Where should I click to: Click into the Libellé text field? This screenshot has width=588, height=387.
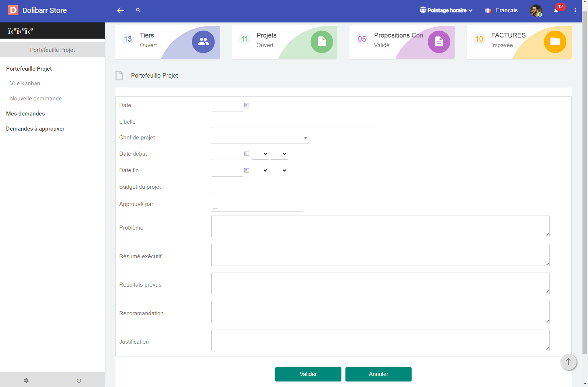pyautogui.click(x=292, y=123)
